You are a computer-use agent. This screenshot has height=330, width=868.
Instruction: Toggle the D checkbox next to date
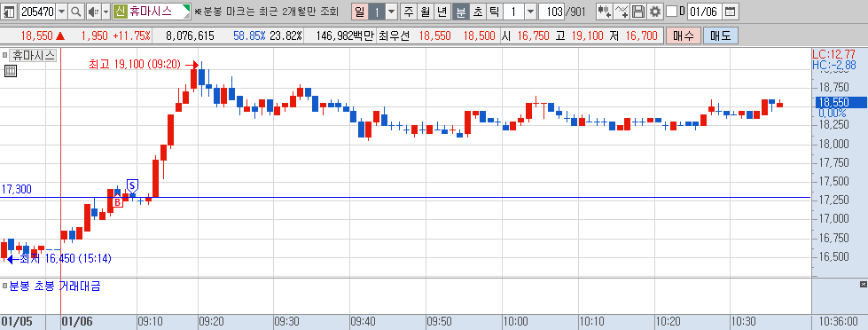[671, 11]
